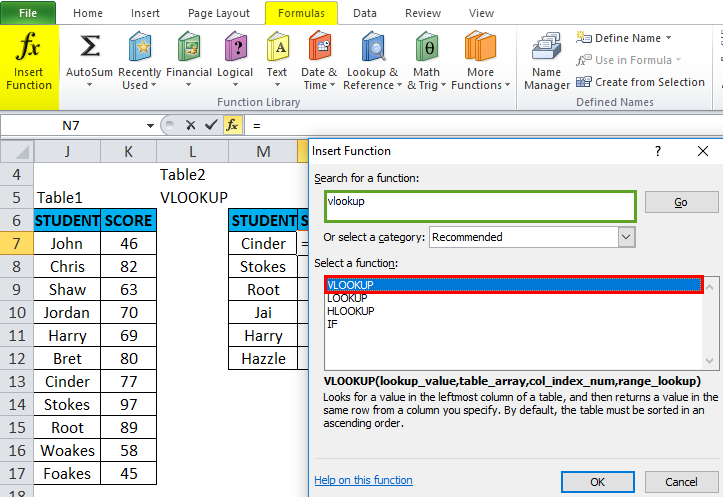The width and height of the screenshot is (723, 497).
Task: Click the formula bar input
Action: click(484, 125)
